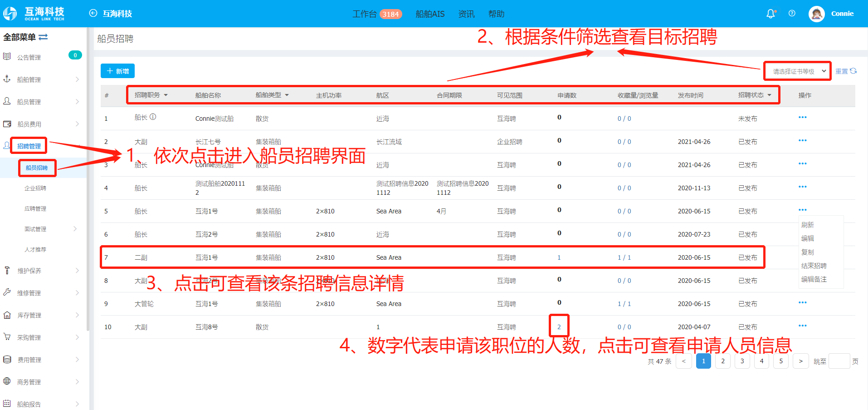Click the back arrow beside 互海科技
The height and width of the screenshot is (410, 868).
point(93,13)
